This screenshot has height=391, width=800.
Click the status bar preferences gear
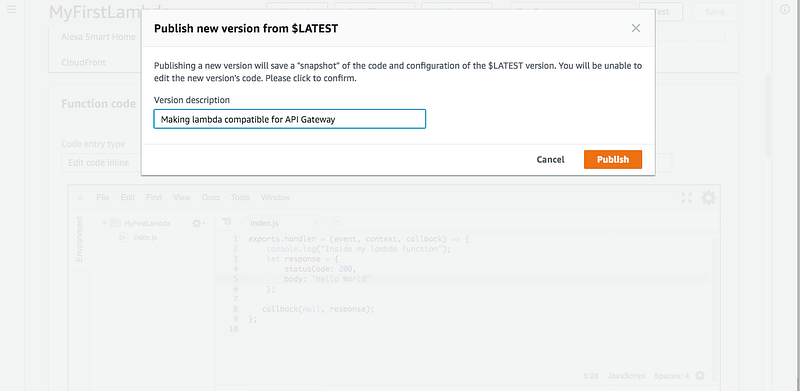(x=700, y=376)
